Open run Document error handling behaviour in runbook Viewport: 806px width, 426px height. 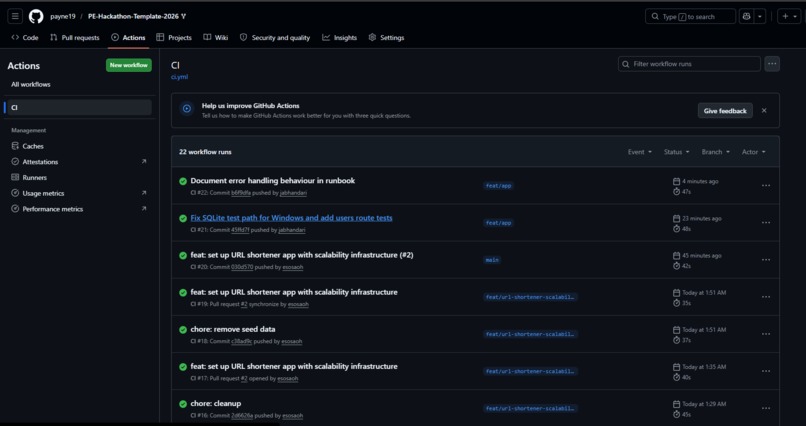point(272,180)
